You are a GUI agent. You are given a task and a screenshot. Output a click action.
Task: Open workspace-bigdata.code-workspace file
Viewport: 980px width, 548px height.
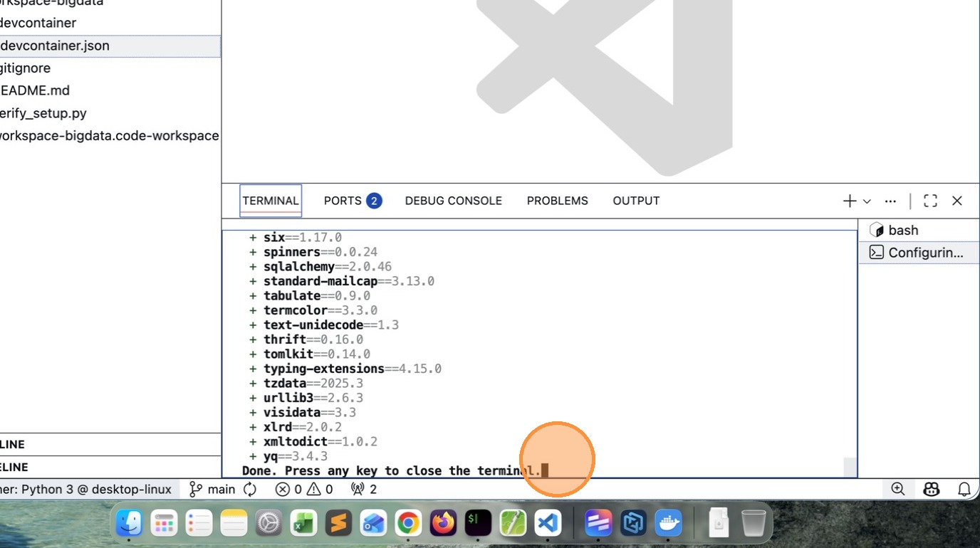click(110, 135)
